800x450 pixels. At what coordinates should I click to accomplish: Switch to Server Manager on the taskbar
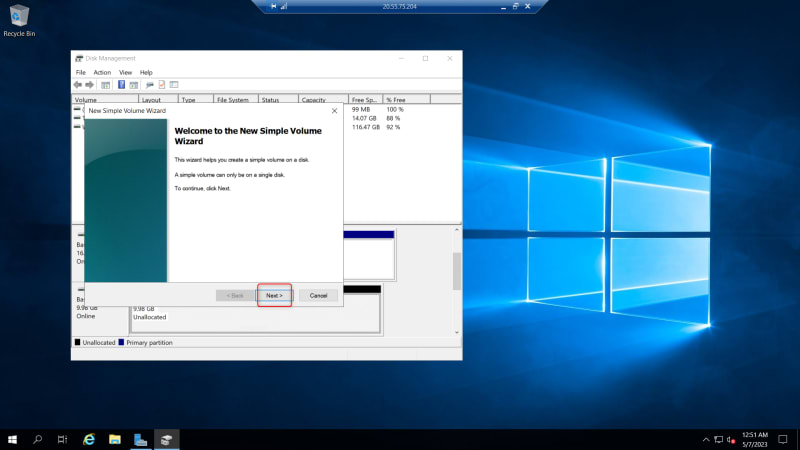140,439
